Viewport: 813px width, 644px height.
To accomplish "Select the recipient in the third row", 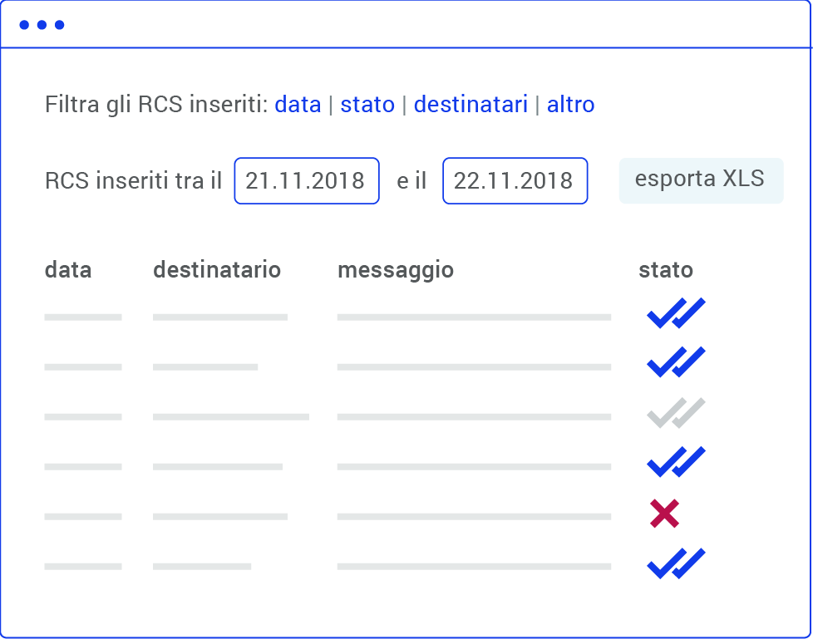I will pyautogui.click(x=230, y=417).
